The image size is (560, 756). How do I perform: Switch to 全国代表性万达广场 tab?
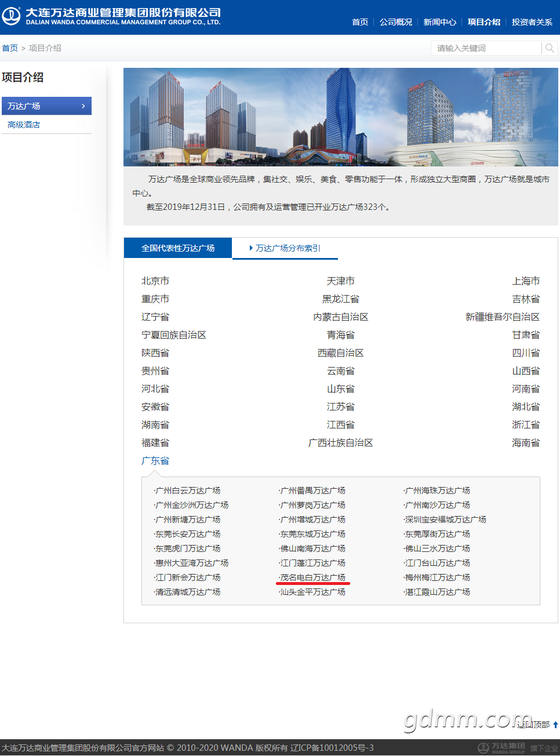[x=178, y=248]
